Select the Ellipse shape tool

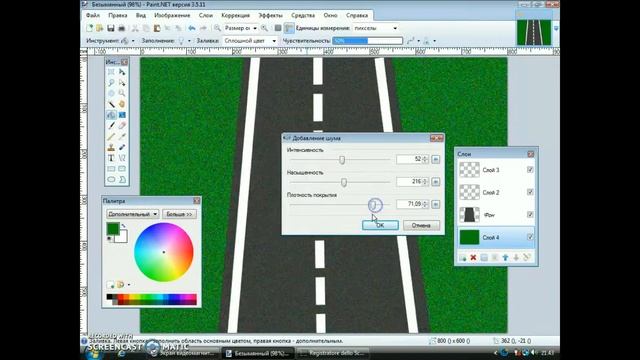pyautogui.click(x=111, y=180)
